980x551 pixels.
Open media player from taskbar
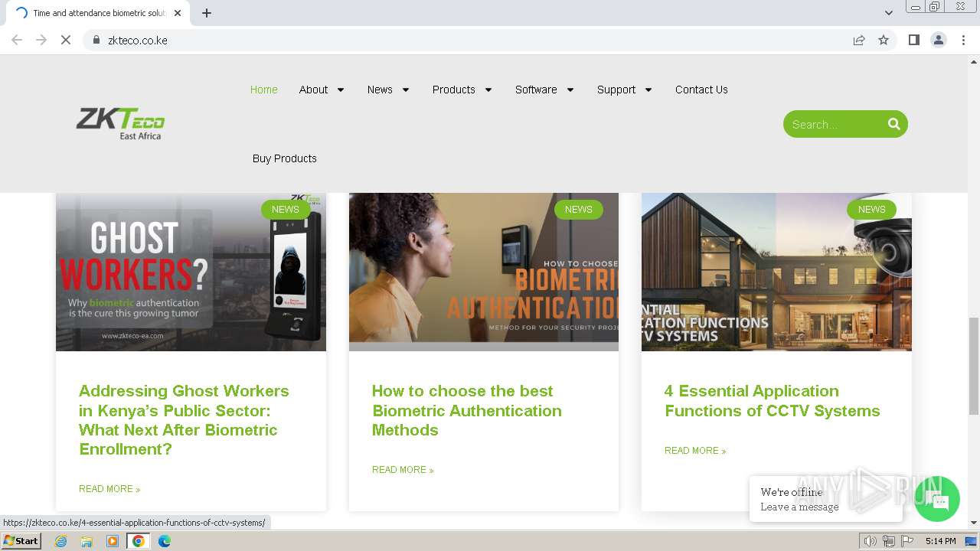pyautogui.click(x=113, y=541)
